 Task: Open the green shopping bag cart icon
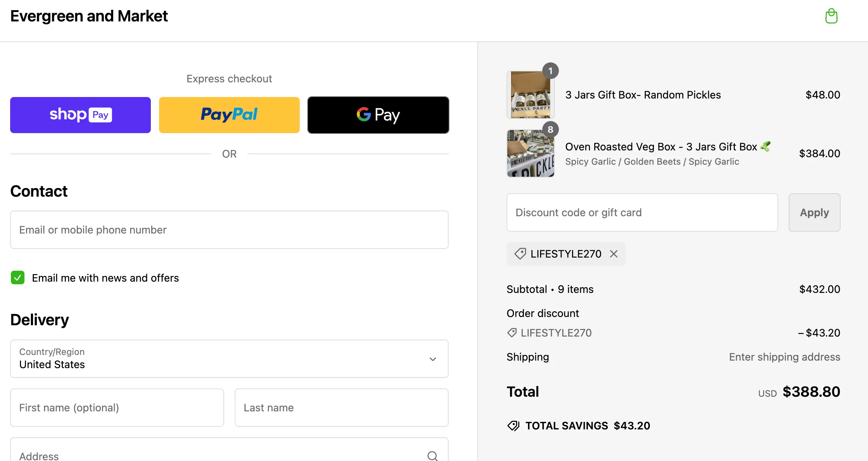(x=831, y=16)
